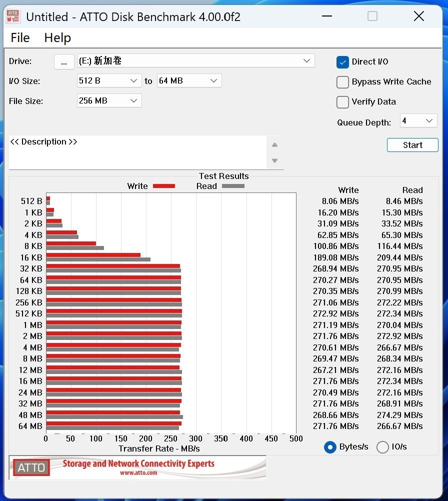
Task: Click the 128 KB row label in chart
Action: tap(29, 291)
